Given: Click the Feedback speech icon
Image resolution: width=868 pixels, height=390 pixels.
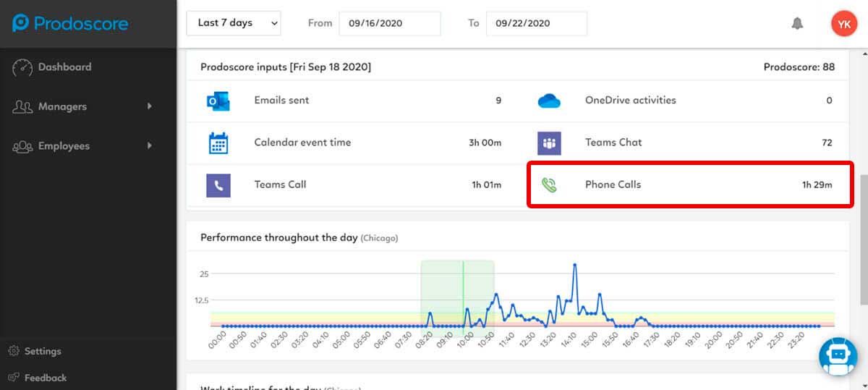Looking at the screenshot, I should [x=14, y=378].
